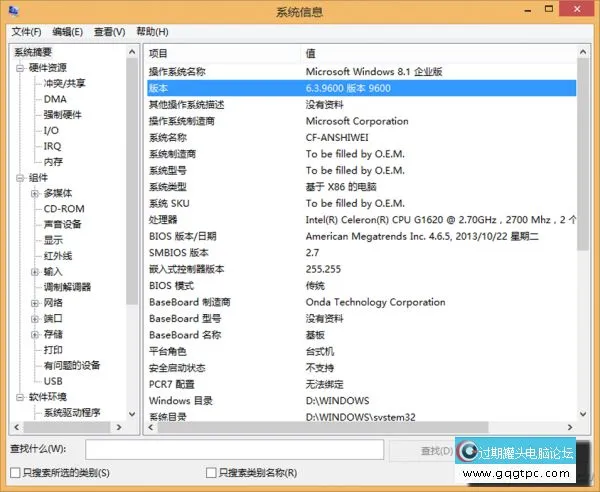Expand the 端口 node

[35, 319]
